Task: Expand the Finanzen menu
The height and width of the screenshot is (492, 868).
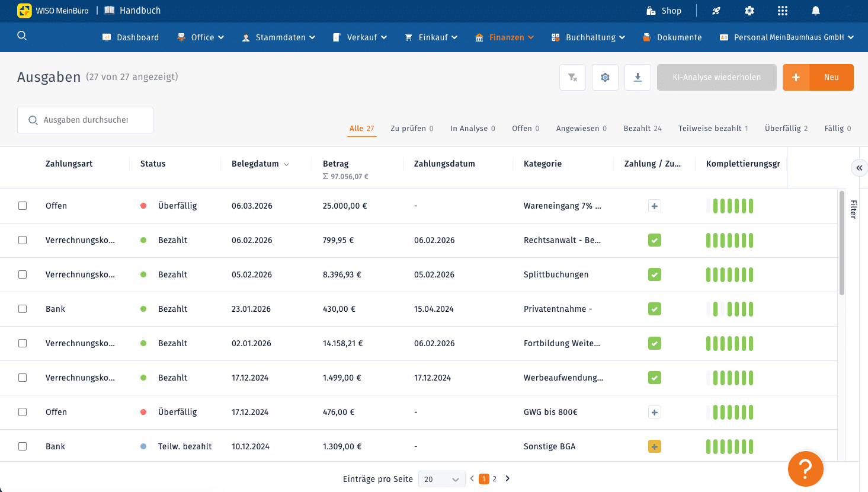Action: click(x=505, y=37)
